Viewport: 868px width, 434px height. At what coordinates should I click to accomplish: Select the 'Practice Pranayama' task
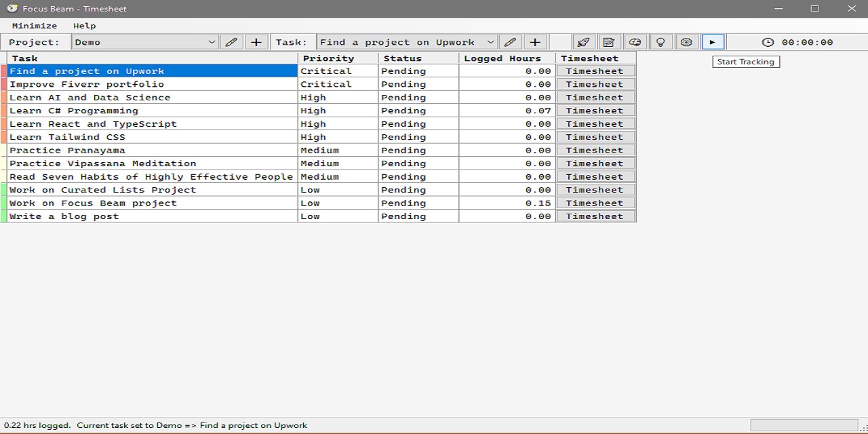click(152, 151)
